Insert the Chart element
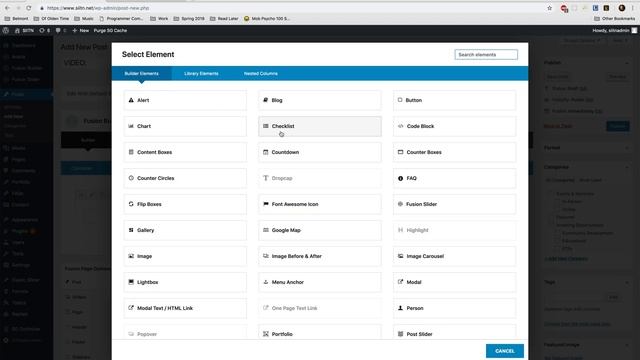Viewport: 640px width, 360px height. [x=185, y=126]
